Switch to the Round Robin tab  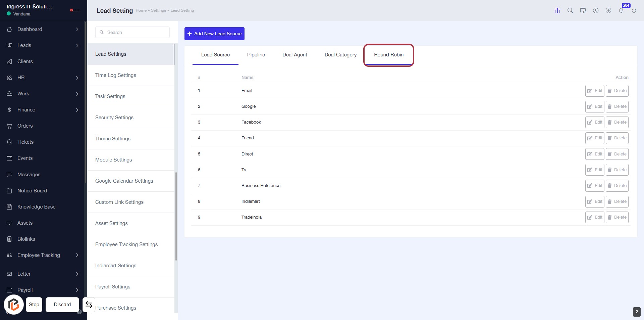coord(389,55)
